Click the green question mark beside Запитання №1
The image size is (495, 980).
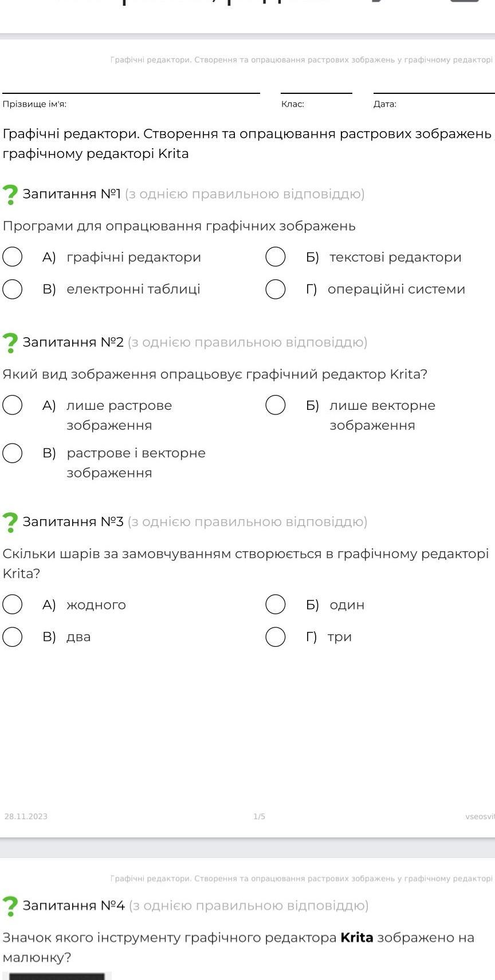coord(10,195)
